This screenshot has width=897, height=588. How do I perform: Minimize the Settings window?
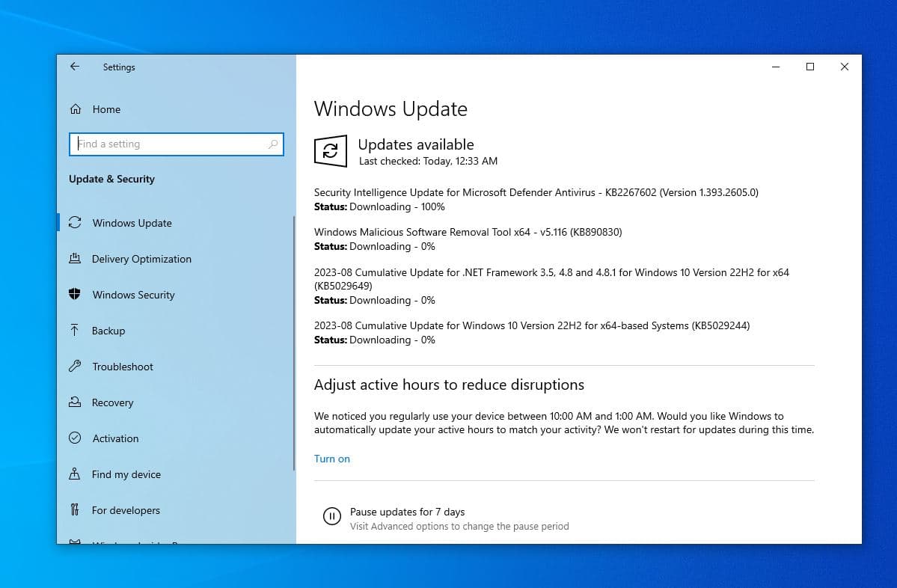pyautogui.click(x=776, y=67)
